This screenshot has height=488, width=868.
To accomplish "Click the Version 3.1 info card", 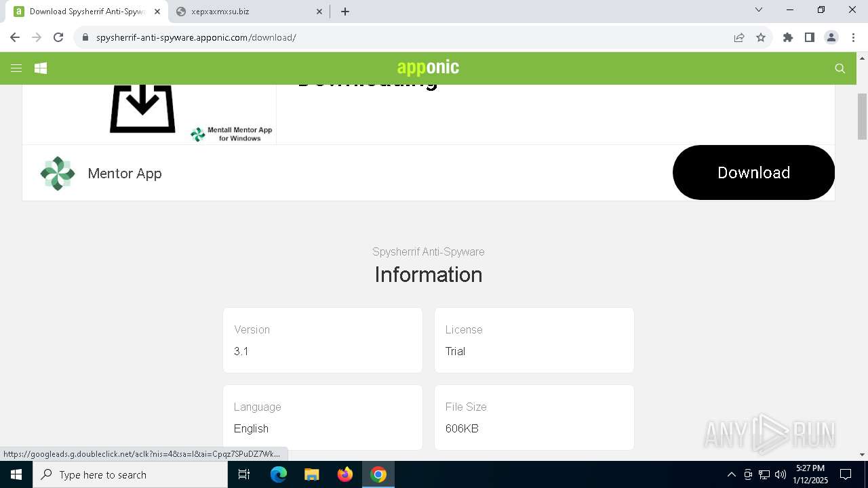I will click(x=323, y=340).
